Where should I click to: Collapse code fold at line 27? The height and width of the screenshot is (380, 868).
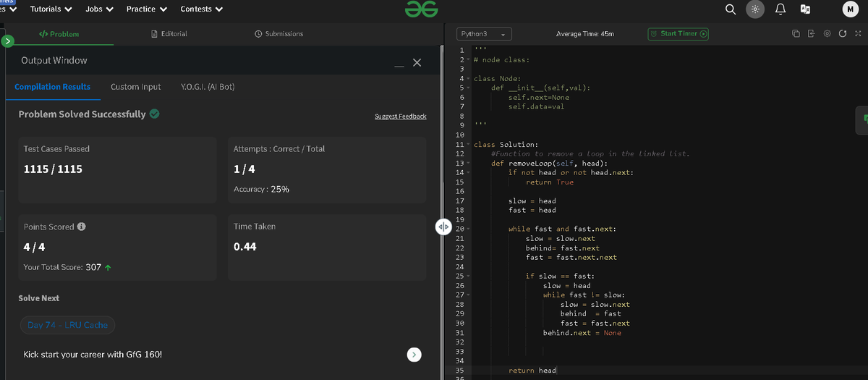click(468, 295)
